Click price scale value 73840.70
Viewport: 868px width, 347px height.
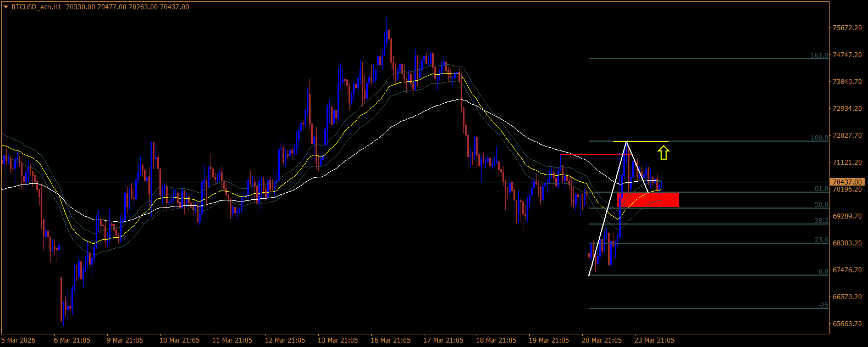click(847, 82)
